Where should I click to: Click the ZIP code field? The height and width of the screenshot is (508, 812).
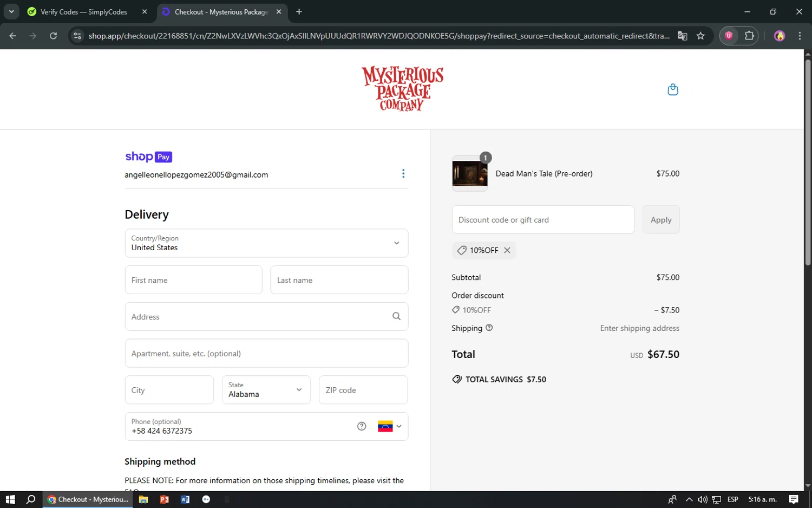pos(363,390)
